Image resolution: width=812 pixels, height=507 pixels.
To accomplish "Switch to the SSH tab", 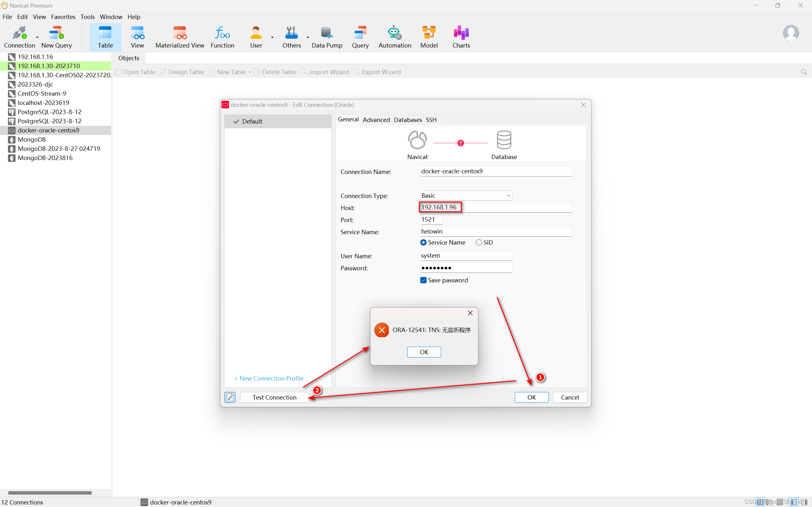I will click(431, 119).
